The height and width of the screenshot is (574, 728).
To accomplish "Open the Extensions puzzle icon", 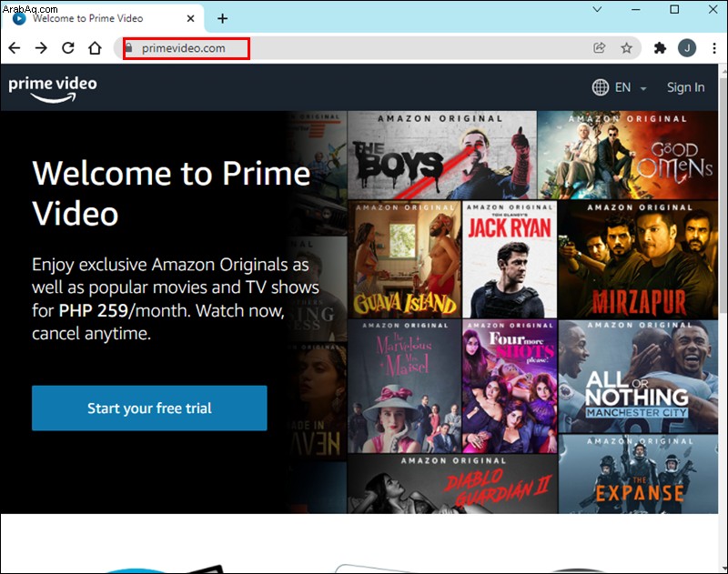I will [660, 48].
